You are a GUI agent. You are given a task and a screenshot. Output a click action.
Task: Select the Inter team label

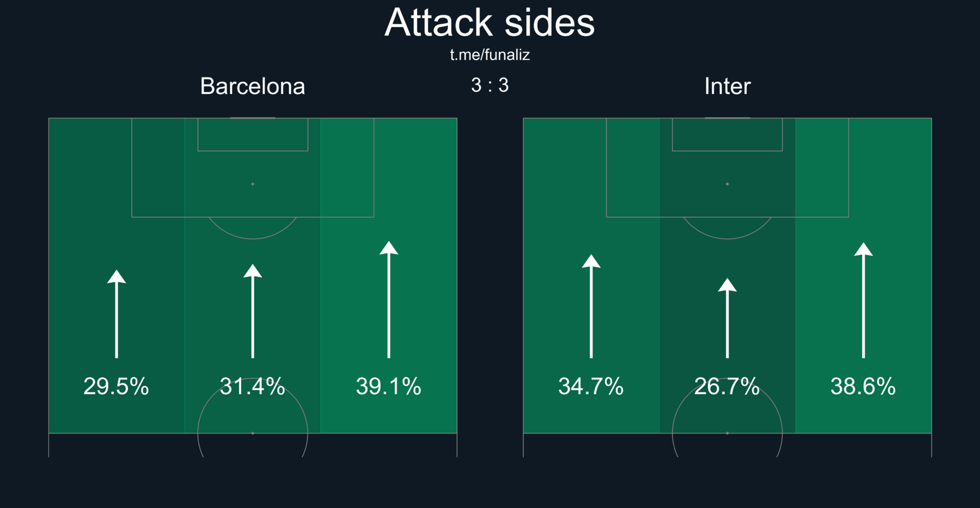point(727,86)
